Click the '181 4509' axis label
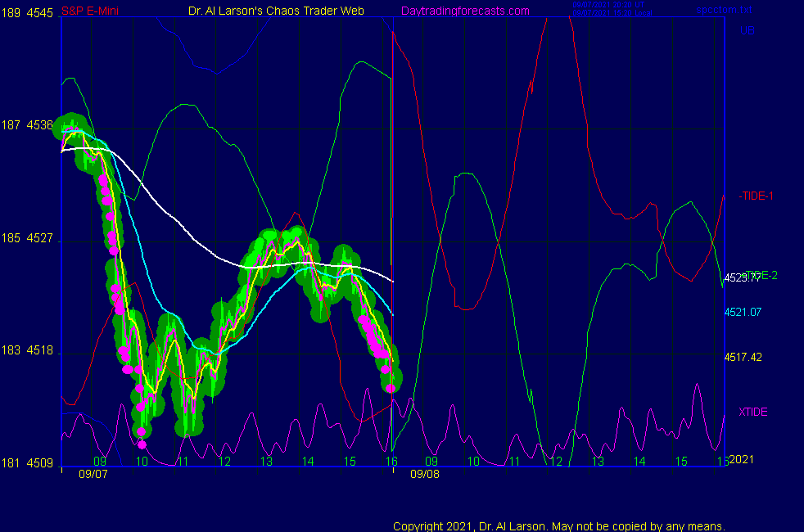 tap(27, 463)
